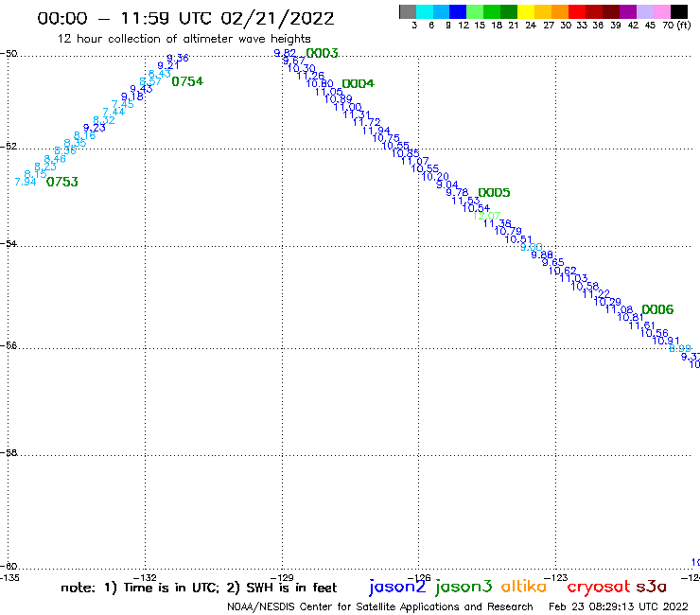Click the 11.94 wave height value
Screen dimensions: 700x615
tap(376, 131)
